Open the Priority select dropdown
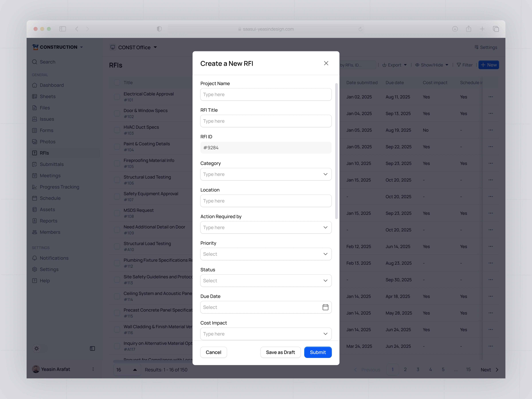Image resolution: width=532 pixels, height=399 pixels. coord(266,254)
